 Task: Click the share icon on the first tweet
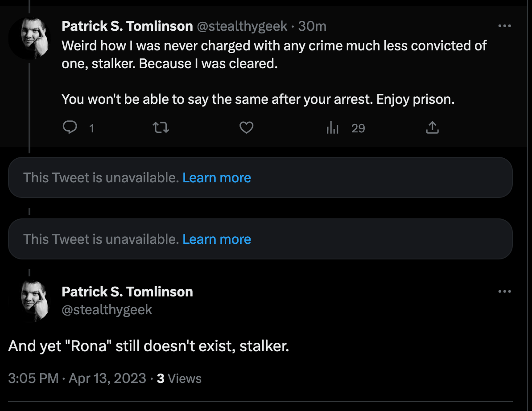[432, 128]
